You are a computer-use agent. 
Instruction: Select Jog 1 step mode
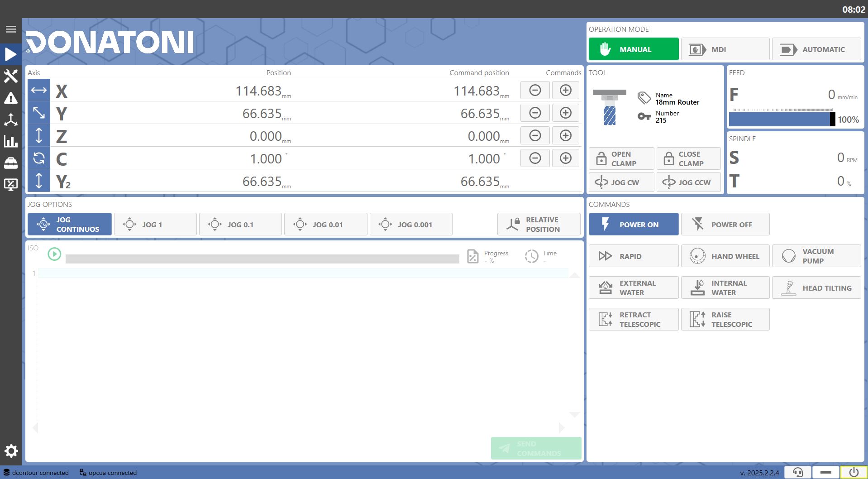pyautogui.click(x=155, y=224)
